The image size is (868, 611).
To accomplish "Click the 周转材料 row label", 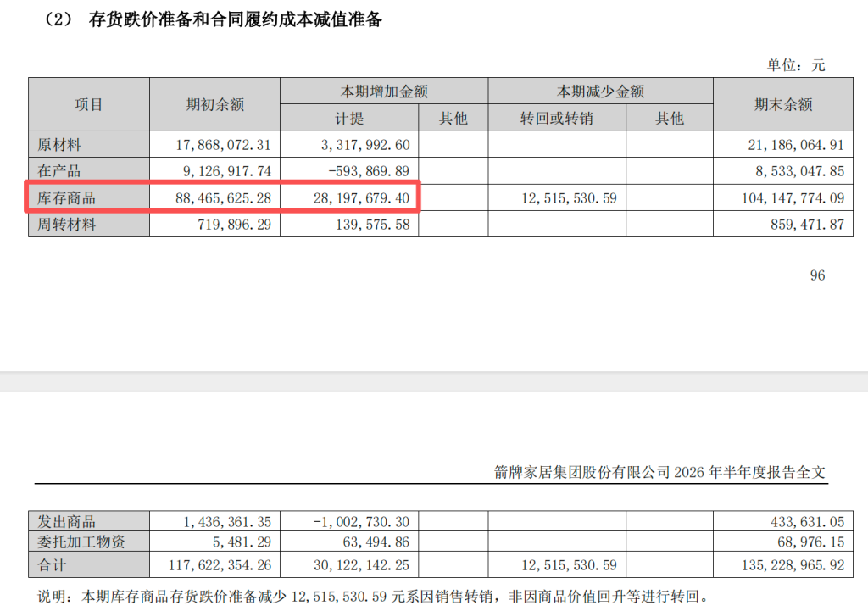I will click(x=66, y=224).
